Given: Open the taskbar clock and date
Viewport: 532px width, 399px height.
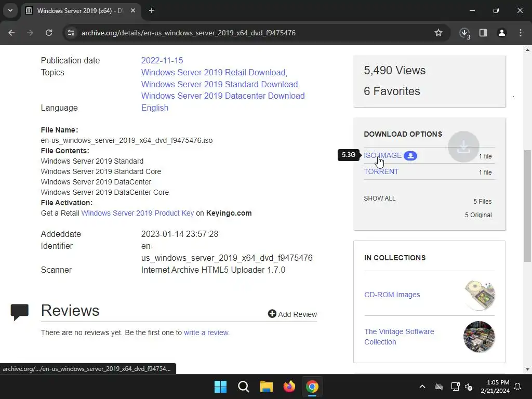Looking at the screenshot, I should coord(495,387).
